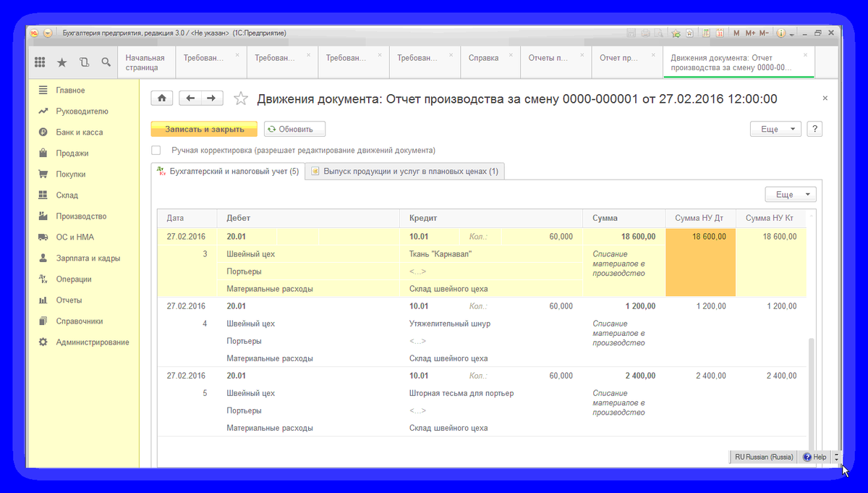Open the Отчеты section

click(x=69, y=300)
